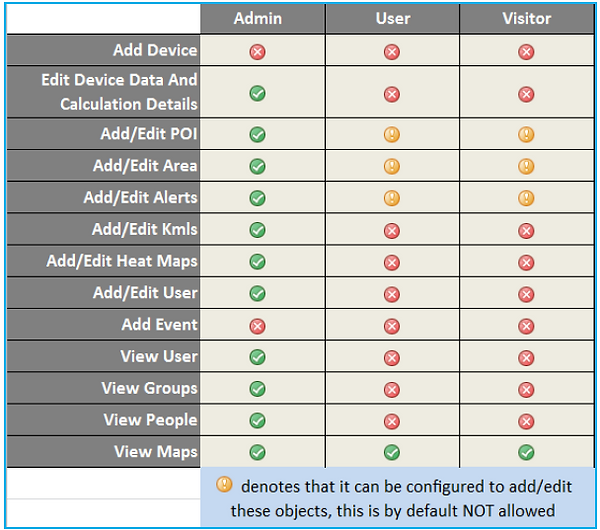Click the green check for Visitor View Maps
The height and width of the screenshot is (530, 600).
point(526,452)
